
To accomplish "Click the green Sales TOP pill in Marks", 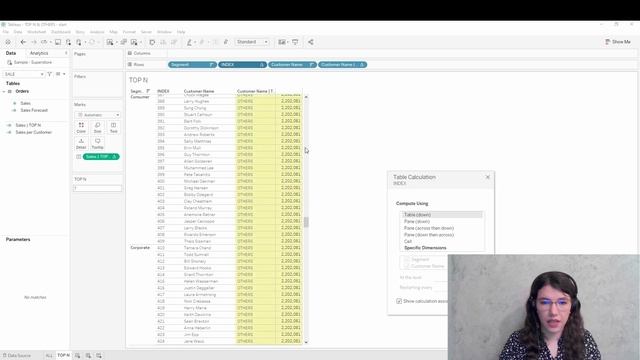I will [101, 157].
